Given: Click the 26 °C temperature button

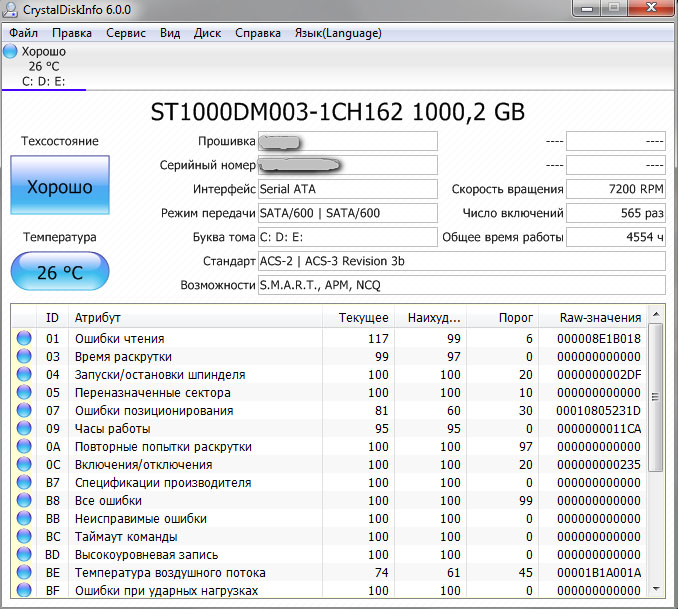Looking at the screenshot, I should tap(60, 271).
